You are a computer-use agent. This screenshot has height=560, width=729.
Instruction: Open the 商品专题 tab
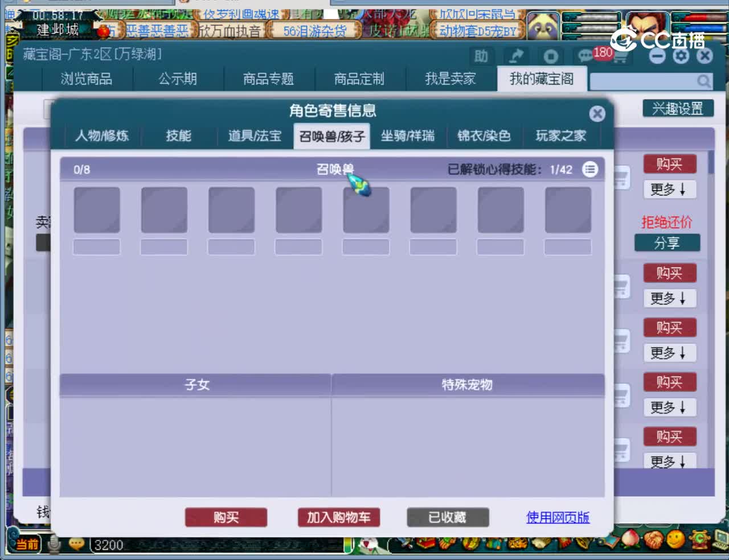coord(268,79)
